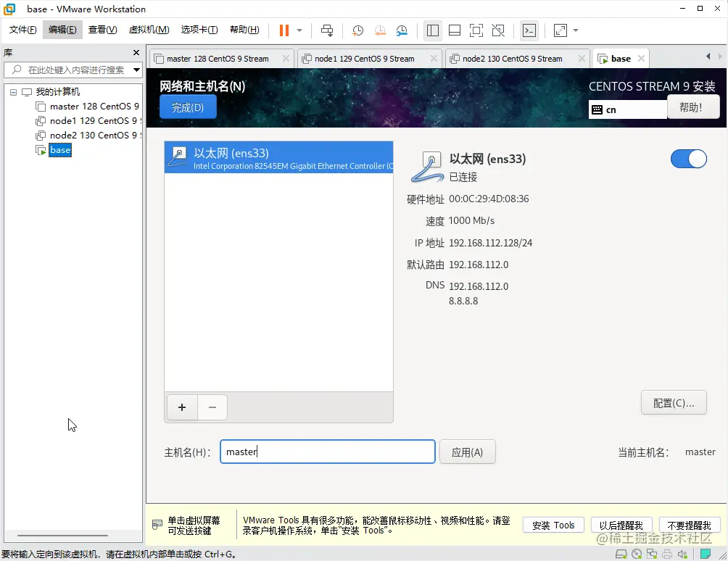Click the 完成(D) done button
The height and width of the screenshot is (561, 728).
click(188, 107)
